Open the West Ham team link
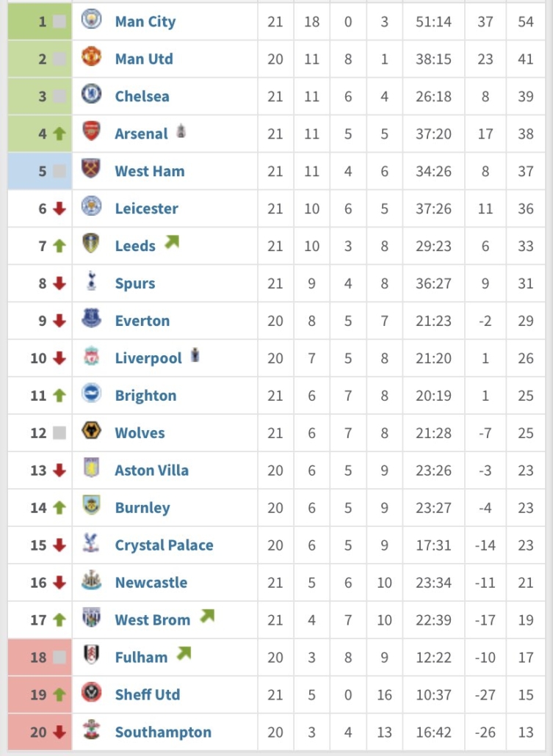Screen dimensions: 553x756 150,171
